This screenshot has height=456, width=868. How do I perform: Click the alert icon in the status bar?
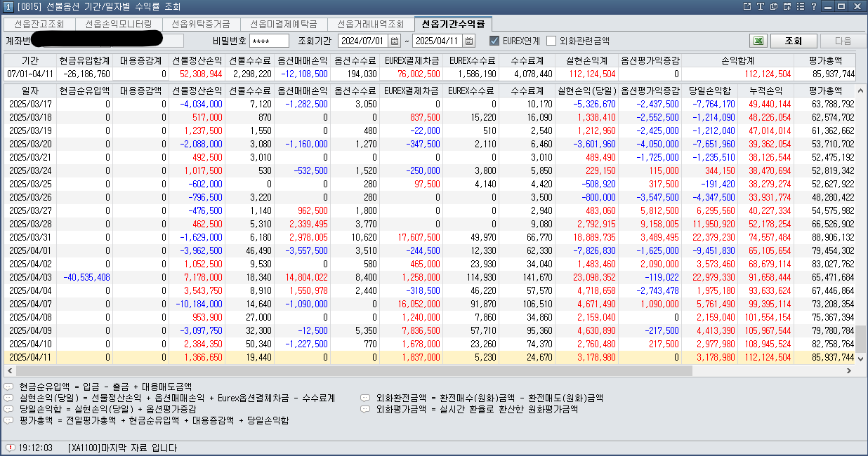tap(9, 448)
